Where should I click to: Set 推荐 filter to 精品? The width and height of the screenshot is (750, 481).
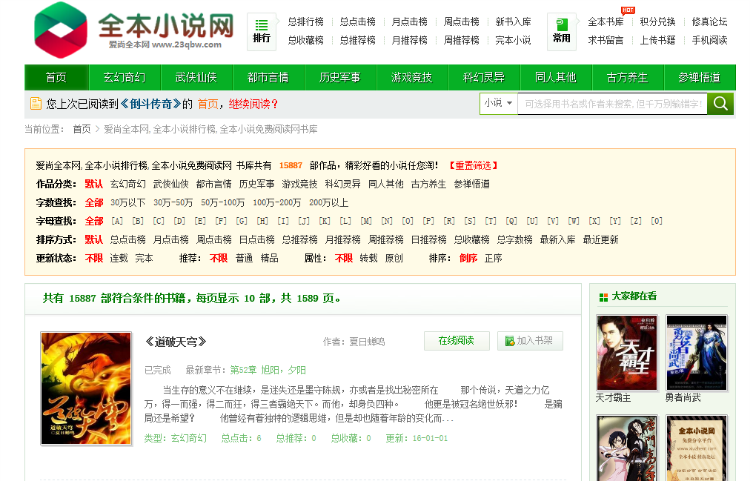tap(269, 258)
